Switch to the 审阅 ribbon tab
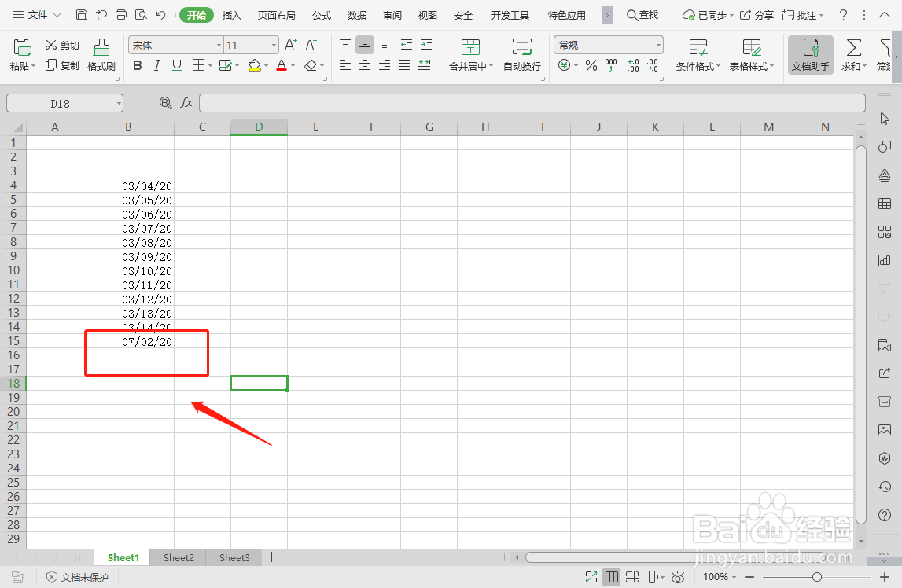Image resolution: width=902 pixels, height=588 pixels. 392,15
